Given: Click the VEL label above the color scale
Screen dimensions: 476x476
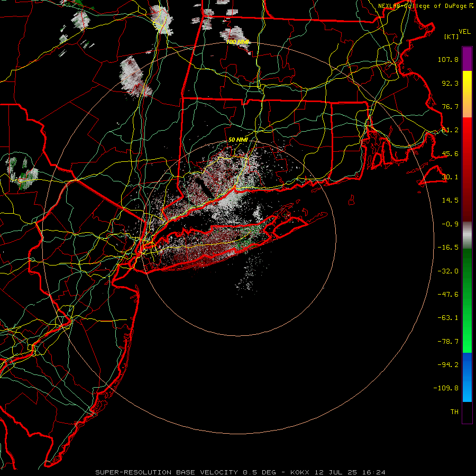Looking at the screenshot, I should (x=464, y=32).
